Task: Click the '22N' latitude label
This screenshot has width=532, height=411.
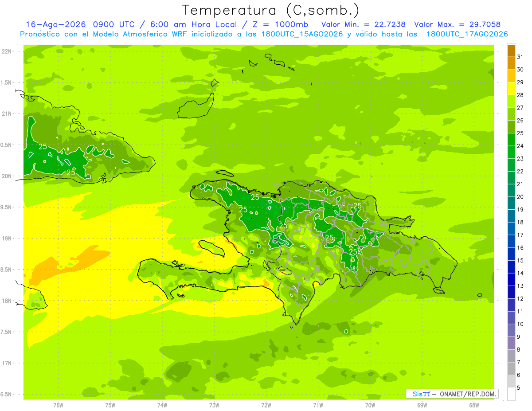Action: pos(6,51)
